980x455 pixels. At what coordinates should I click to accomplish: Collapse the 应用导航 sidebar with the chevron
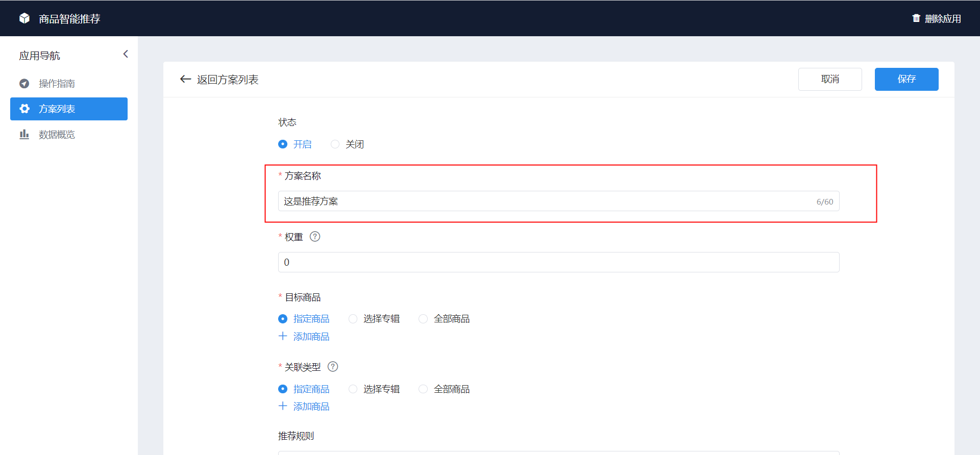(x=126, y=54)
